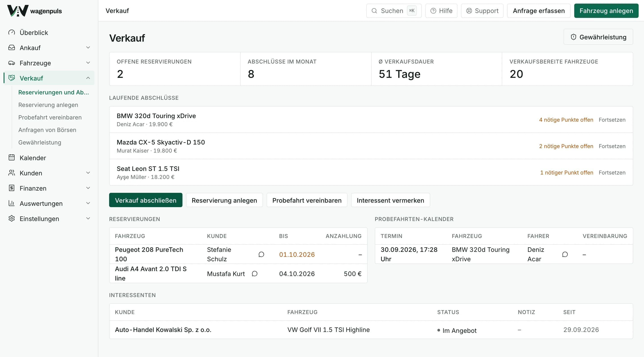Screen dimensions: 644x357
Task: Open the note icon beside Deniz Acar
Action: click(x=565, y=254)
